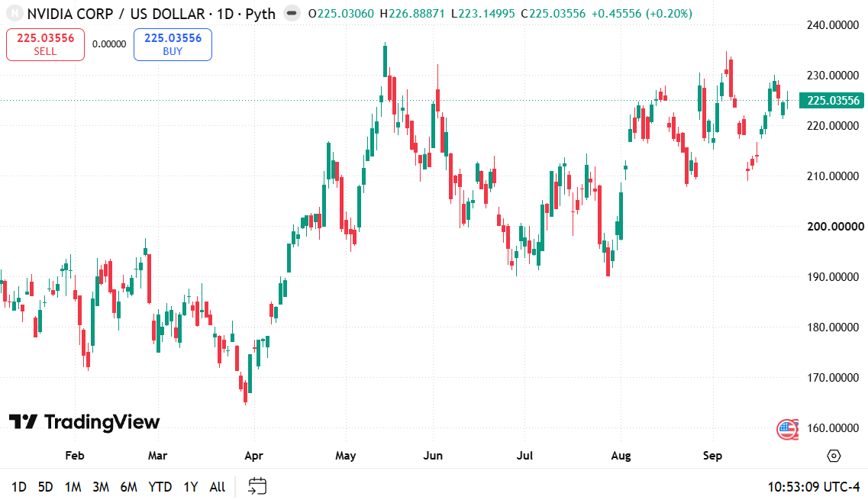Click the low value L223.14995

coord(482,13)
